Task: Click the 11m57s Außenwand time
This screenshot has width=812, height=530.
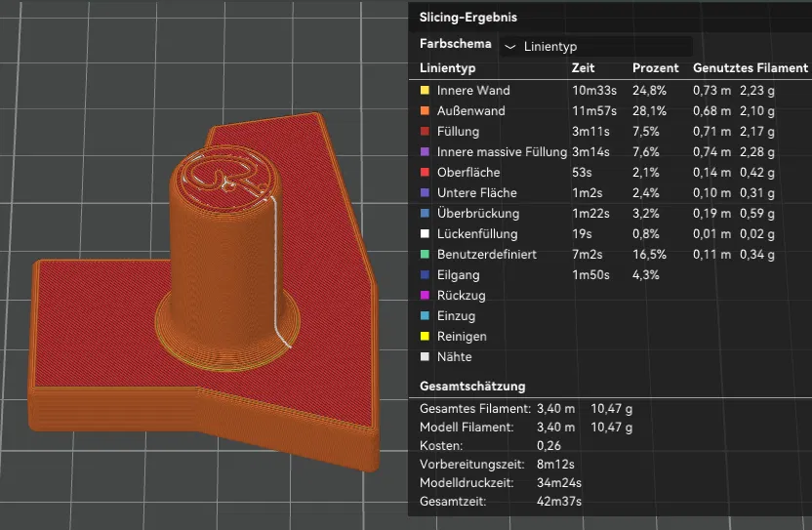Action: [x=594, y=111]
